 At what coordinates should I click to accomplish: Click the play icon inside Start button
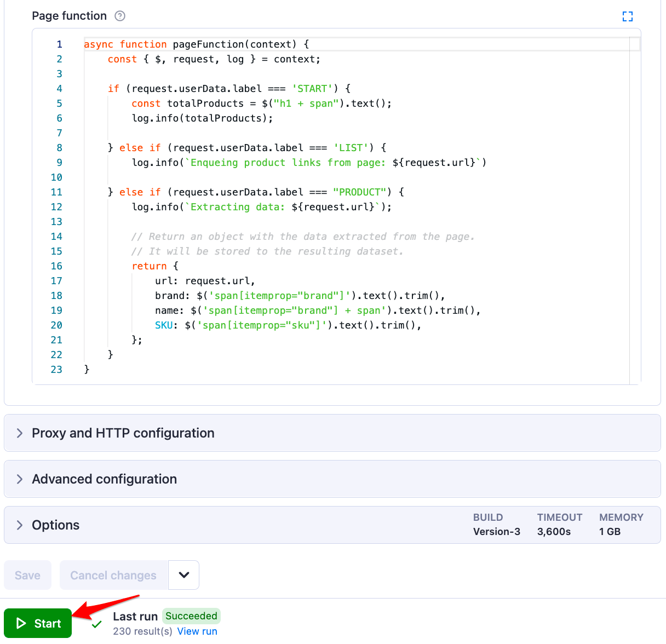pyautogui.click(x=22, y=623)
